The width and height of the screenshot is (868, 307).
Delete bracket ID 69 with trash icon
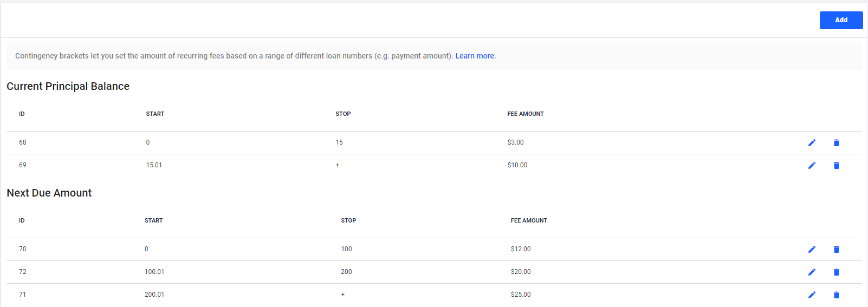pyautogui.click(x=836, y=165)
